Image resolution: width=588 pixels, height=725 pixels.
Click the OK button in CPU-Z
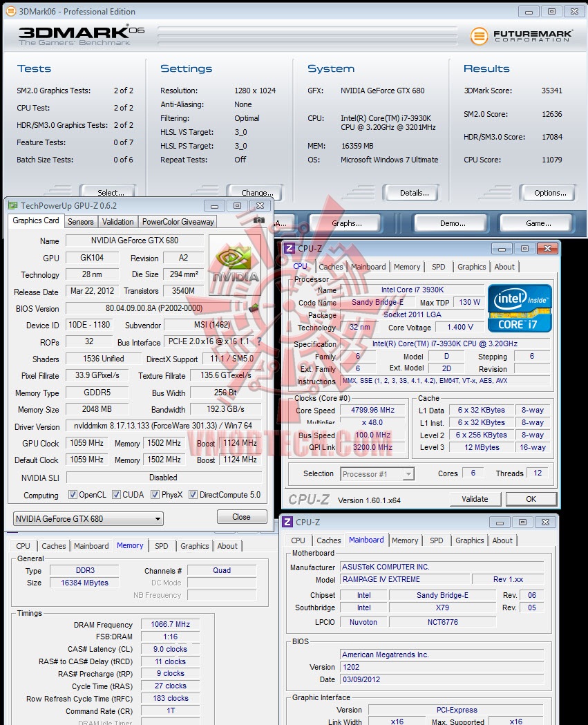(x=531, y=499)
